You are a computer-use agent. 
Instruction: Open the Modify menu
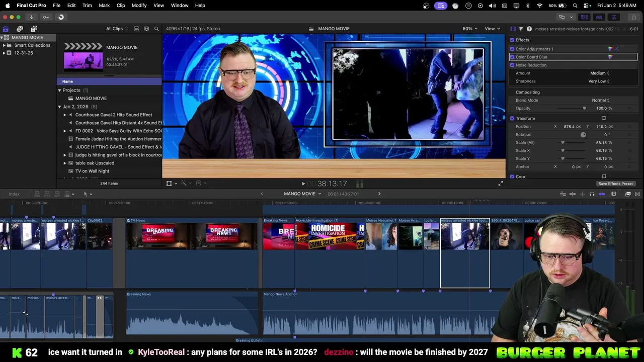coord(139,6)
